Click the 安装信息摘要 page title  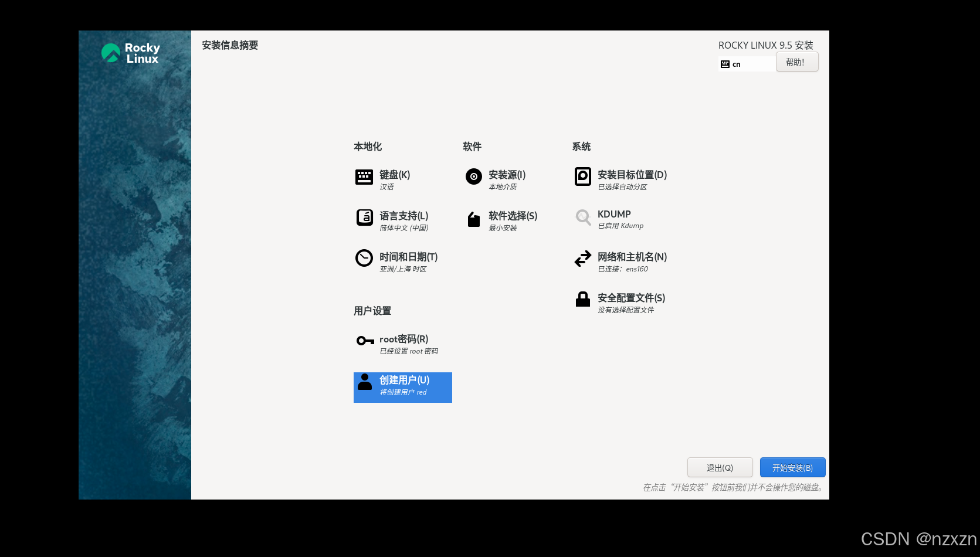click(230, 45)
